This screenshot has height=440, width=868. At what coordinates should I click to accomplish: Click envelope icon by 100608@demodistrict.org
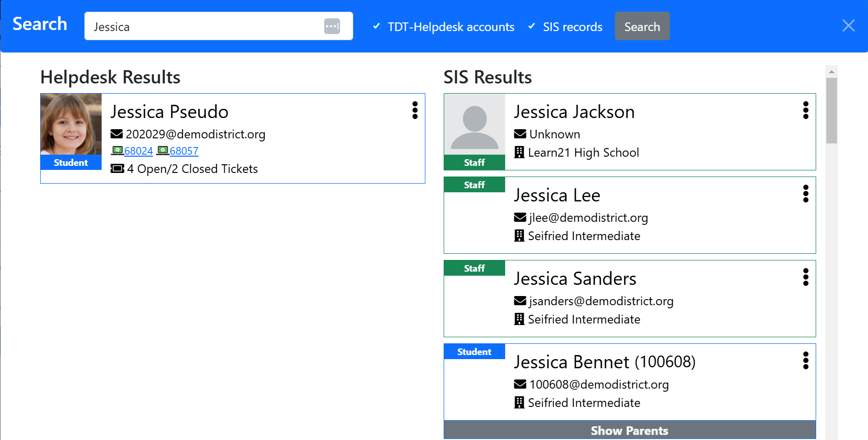click(520, 384)
